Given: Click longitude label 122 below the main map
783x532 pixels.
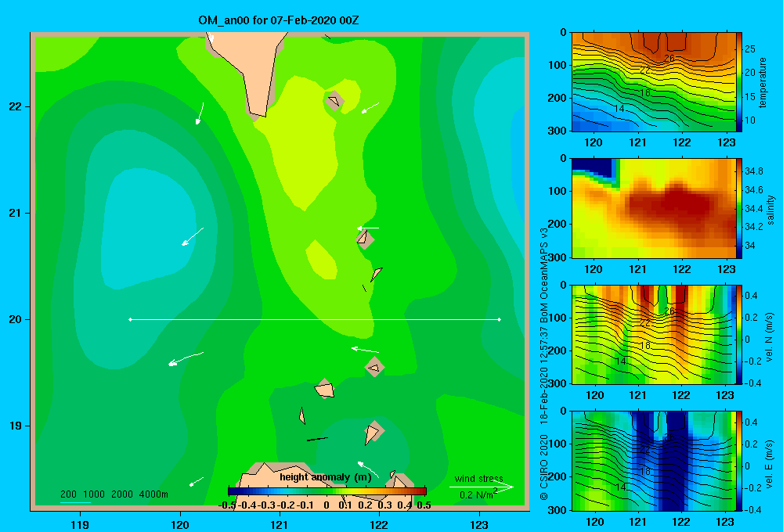Looking at the screenshot, I should pos(379,524).
